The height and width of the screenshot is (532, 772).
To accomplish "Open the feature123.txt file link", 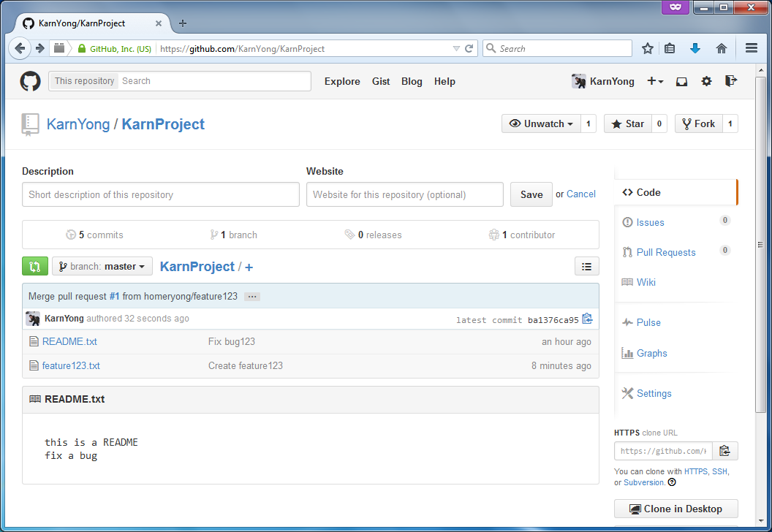I will 71,365.
